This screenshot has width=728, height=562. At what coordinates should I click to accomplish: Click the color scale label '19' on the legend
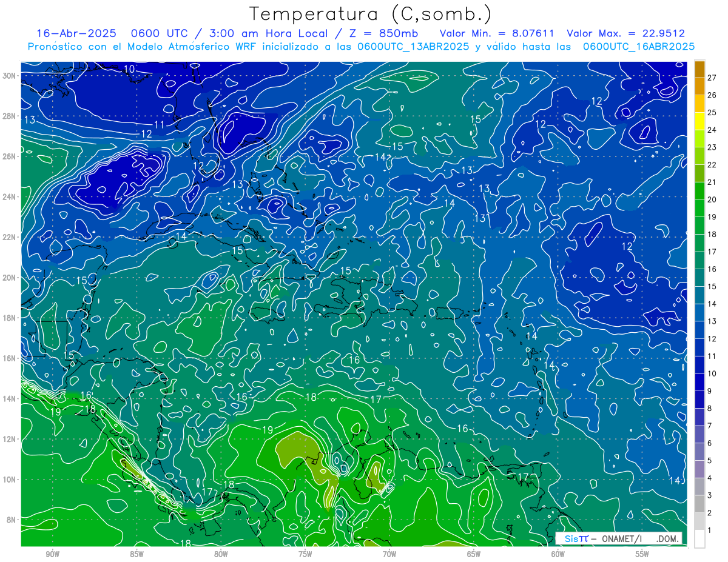712,217
